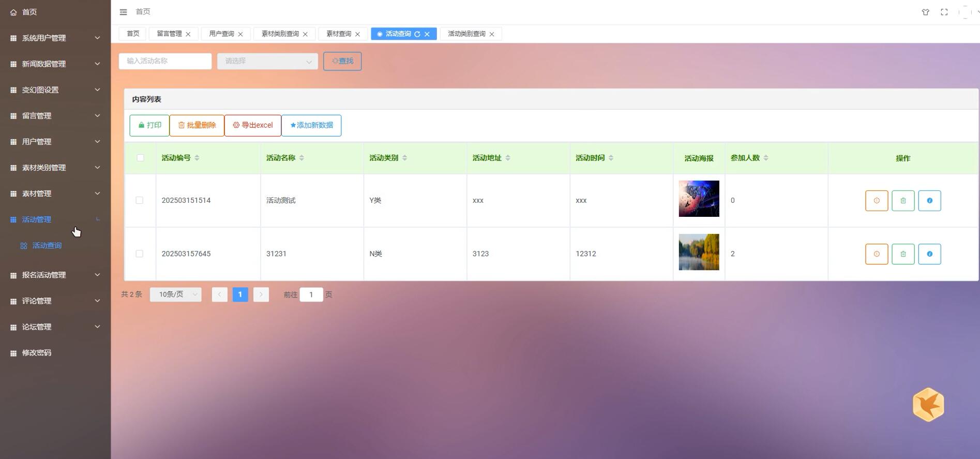Focus the 输入活动名称 search field
The height and width of the screenshot is (459, 980).
(165, 61)
